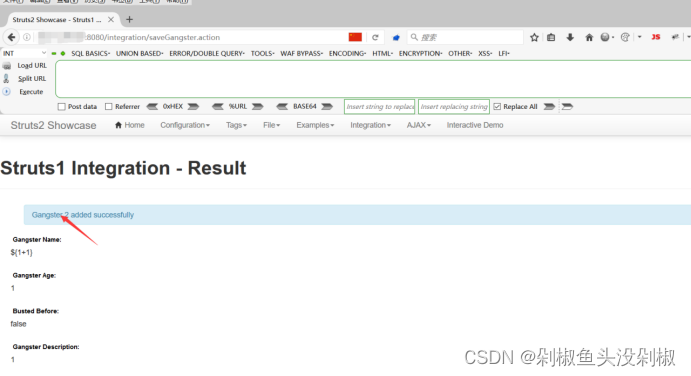
Task: Click the China flag icon in address bar
Action: (x=355, y=37)
